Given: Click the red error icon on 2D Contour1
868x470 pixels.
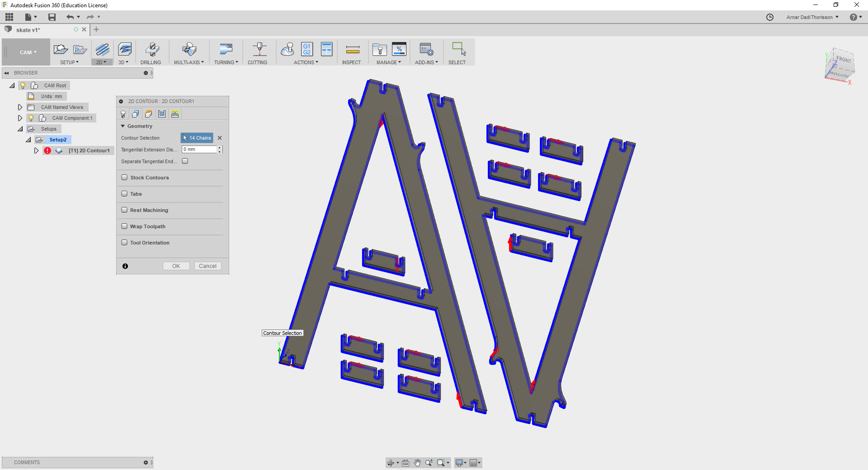Looking at the screenshot, I should coord(47,150).
